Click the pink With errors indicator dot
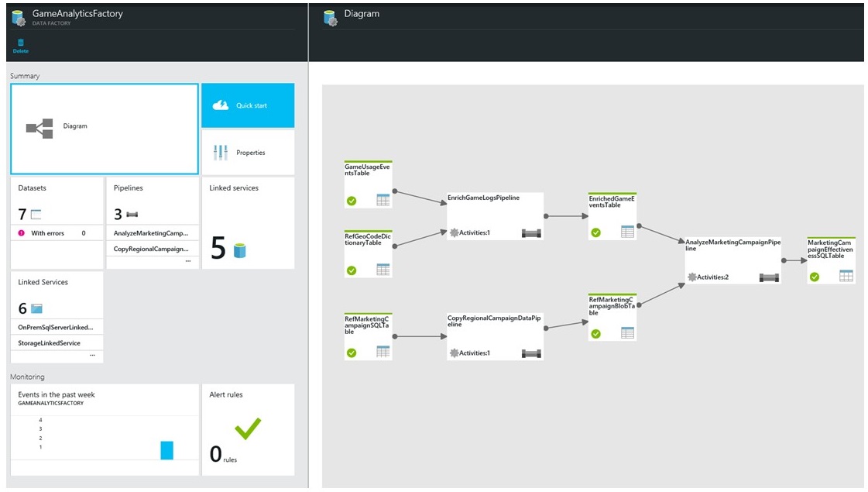The height and width of the screenshot is (492, 868). (x=22, y=233)
